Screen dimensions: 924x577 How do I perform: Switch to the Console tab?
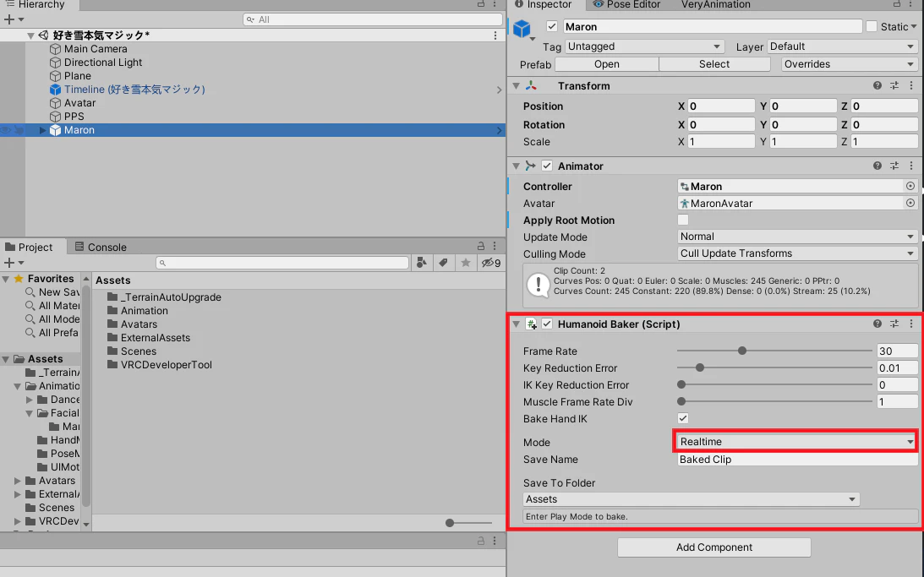(x=101, y=248)
